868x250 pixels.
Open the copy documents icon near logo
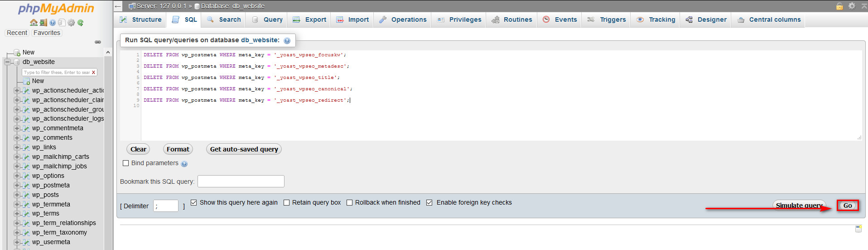pyautogui.click(x=62, y=23)
